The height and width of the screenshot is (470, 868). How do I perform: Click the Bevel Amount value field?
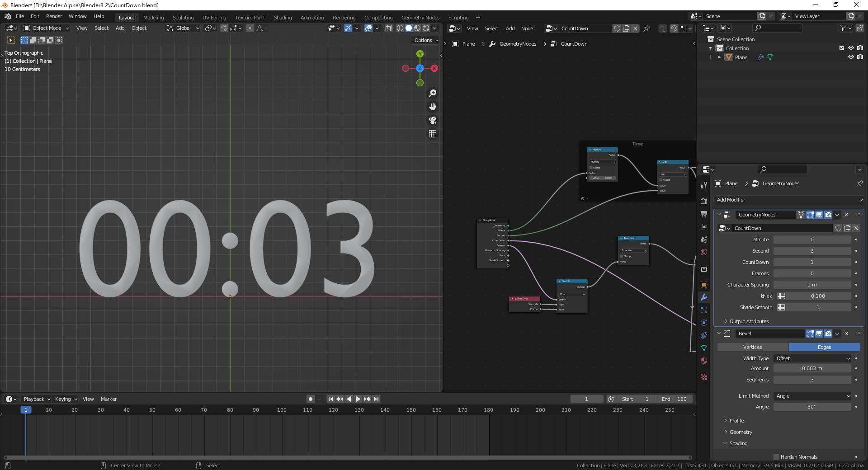[811, 368]
